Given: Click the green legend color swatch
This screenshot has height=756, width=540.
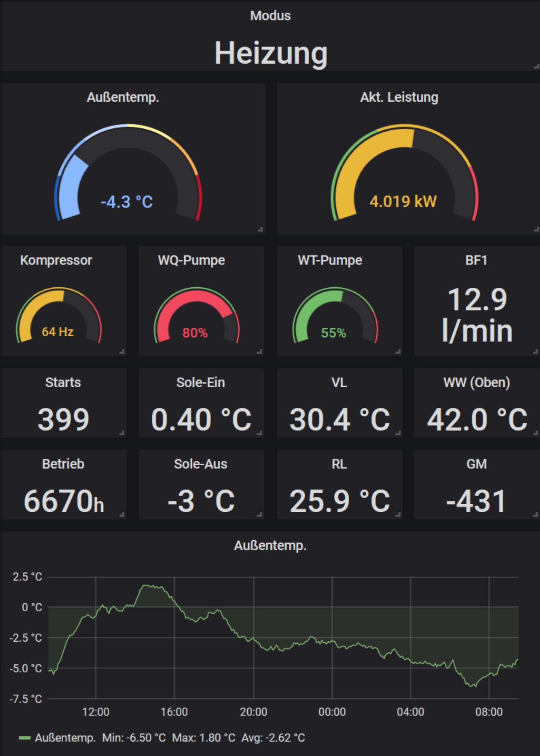Looking at the screenshot, I should [25, 738].
